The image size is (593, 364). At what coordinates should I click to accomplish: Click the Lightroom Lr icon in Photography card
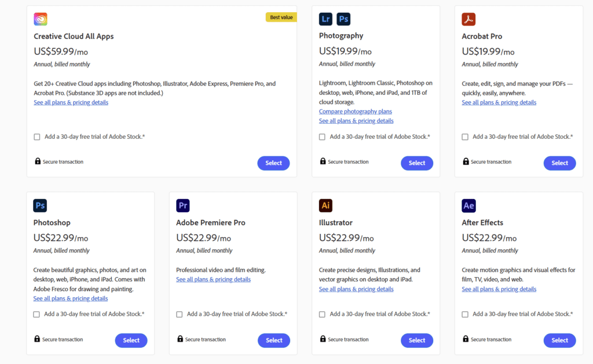click(x=325, y=19)
